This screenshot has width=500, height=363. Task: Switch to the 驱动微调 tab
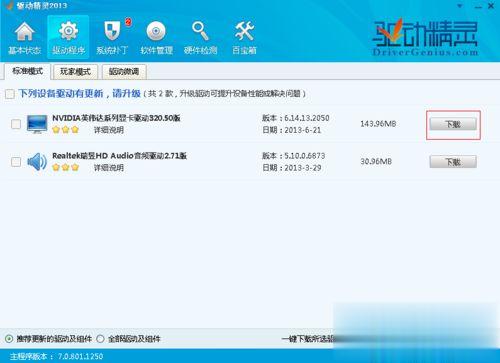pos(124,72)
